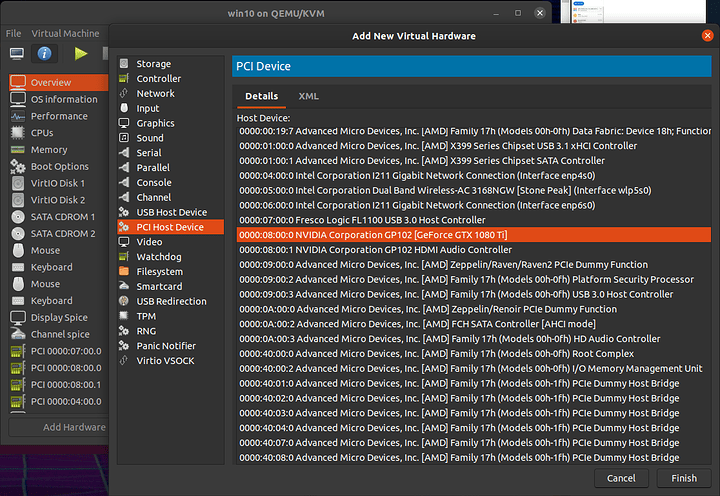The width and height of the screenshot is (720, 496).
Task: Click the Finish button
Action: click(x=684, y=478)
